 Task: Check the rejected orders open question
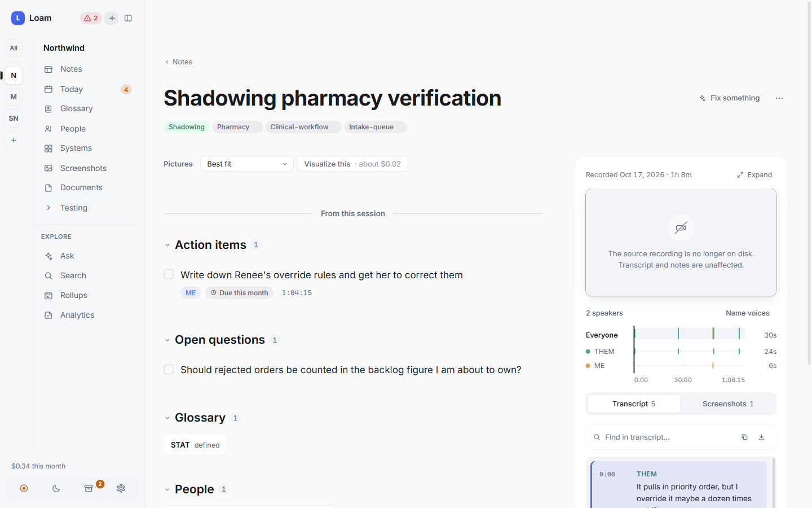169,369
